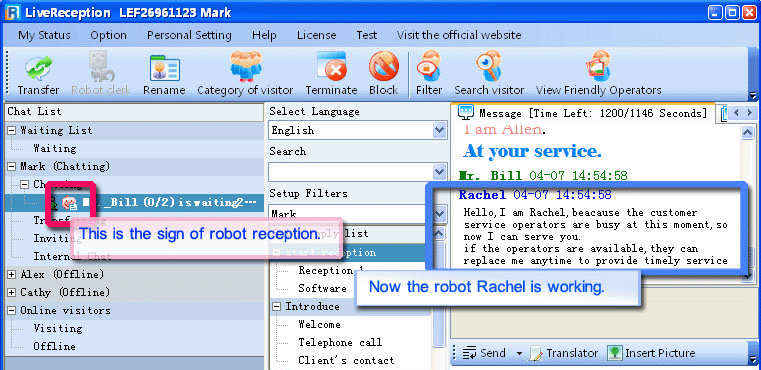Click the Send message icon
Image resolution: width=761 pixels, height=370 pixels.
(469, 353)
